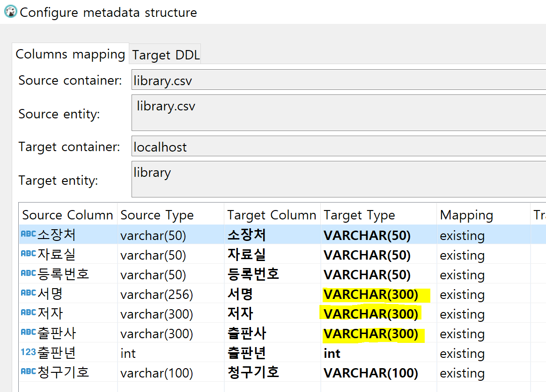Select source column 등록번호
The image size is (546, 392).
click(x=63, y=274)
